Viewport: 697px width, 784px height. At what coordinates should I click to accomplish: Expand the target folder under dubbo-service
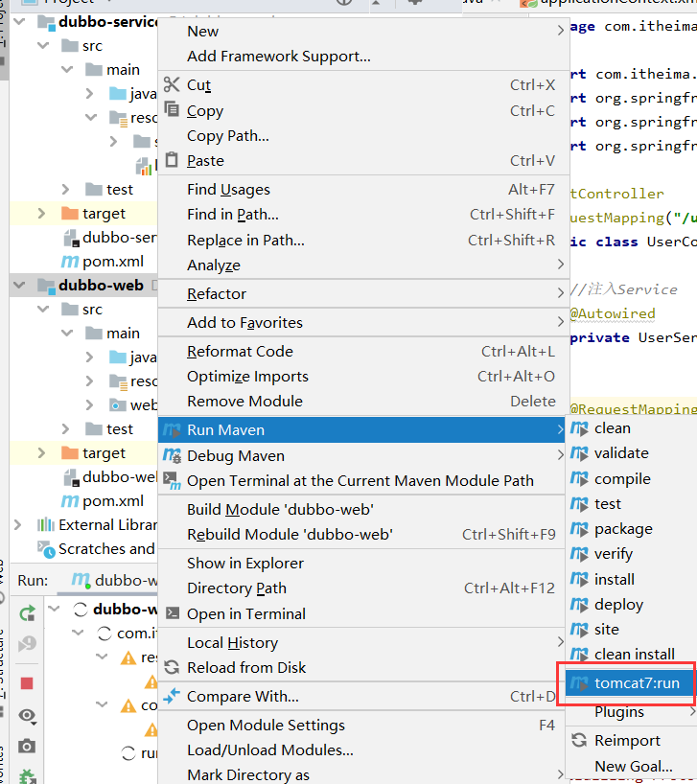coord(41,214)
